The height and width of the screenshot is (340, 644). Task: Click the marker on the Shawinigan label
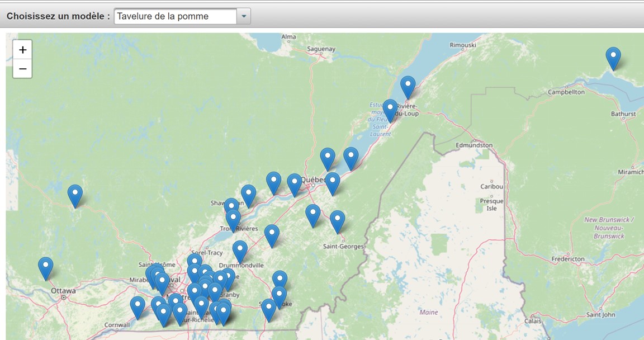pyautogui.click(x=231, y=207)
